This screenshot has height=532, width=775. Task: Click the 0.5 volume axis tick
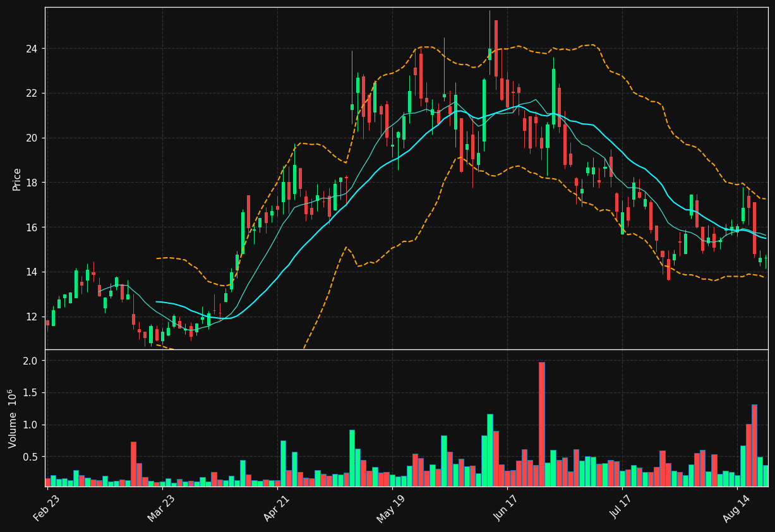tap(32, 457)
